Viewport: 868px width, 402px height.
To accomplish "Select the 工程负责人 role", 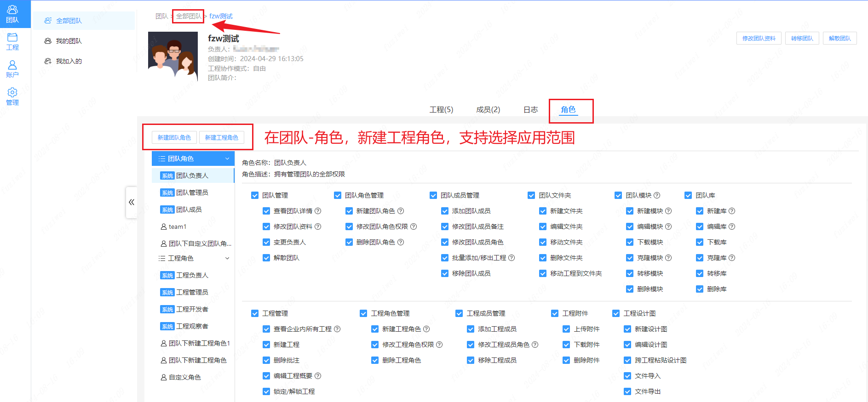I will click(x=193, y=275).
